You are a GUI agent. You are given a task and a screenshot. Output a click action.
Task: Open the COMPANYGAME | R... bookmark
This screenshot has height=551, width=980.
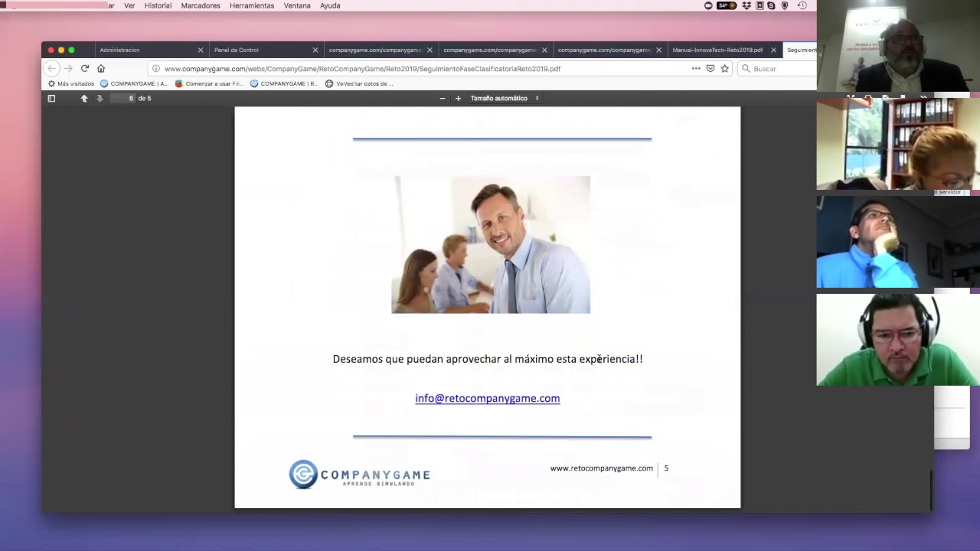tap(284, 83)
